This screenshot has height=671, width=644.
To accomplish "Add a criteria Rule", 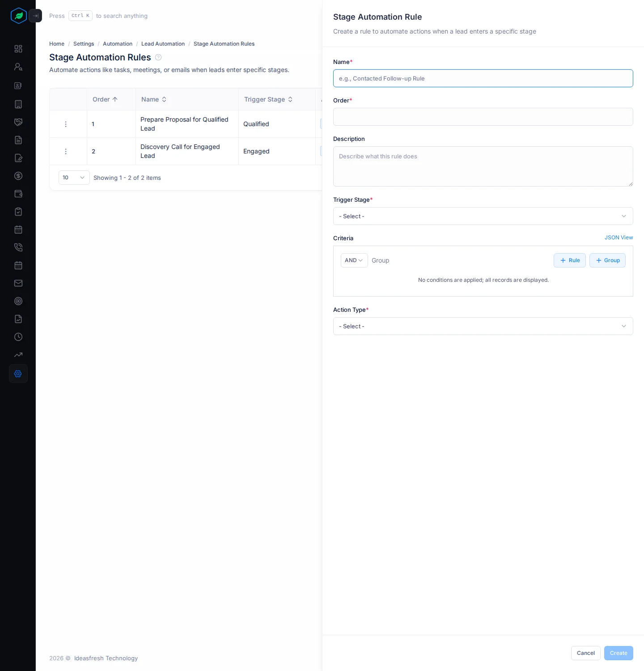I will click(570, 260).
